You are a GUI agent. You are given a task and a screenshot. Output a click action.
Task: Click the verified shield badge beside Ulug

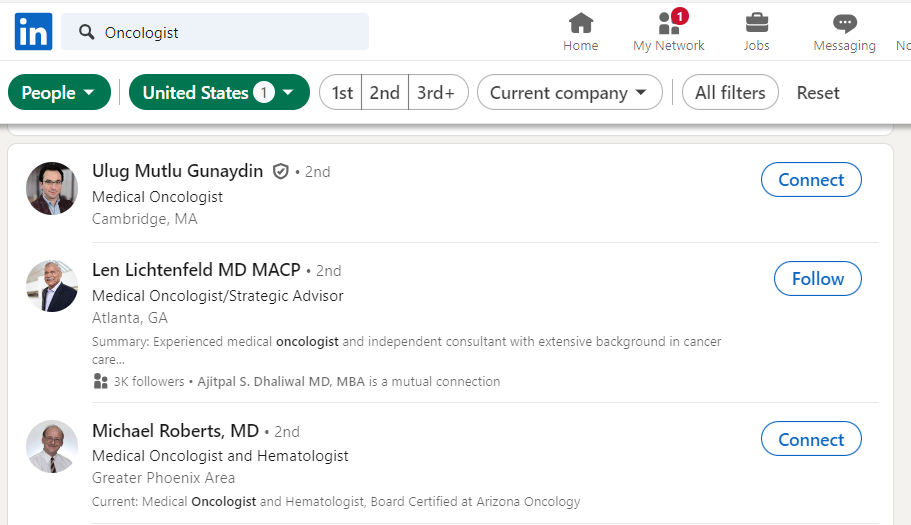click(x=281, y=172)
